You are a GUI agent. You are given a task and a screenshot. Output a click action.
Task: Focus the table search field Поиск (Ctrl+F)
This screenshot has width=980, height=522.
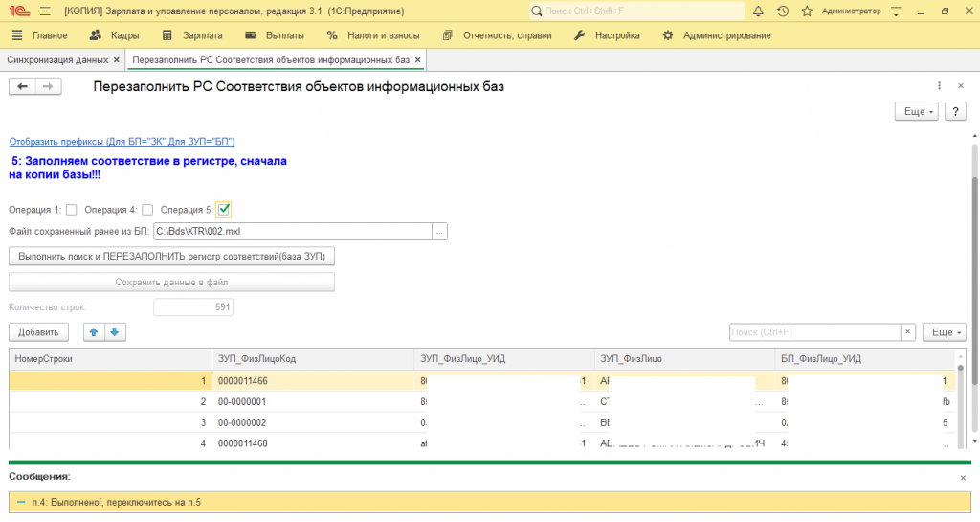(x=814, y=332)
